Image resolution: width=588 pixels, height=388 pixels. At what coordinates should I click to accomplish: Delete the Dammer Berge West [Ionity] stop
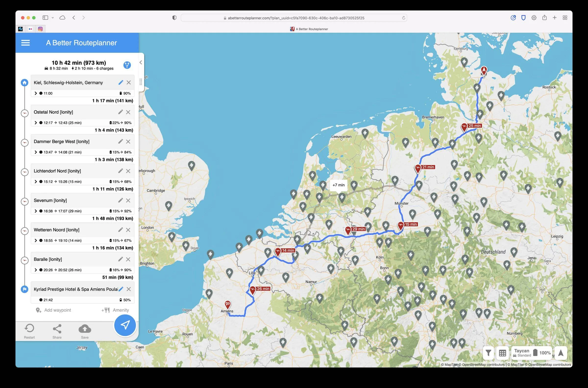(x=128, y=142)
